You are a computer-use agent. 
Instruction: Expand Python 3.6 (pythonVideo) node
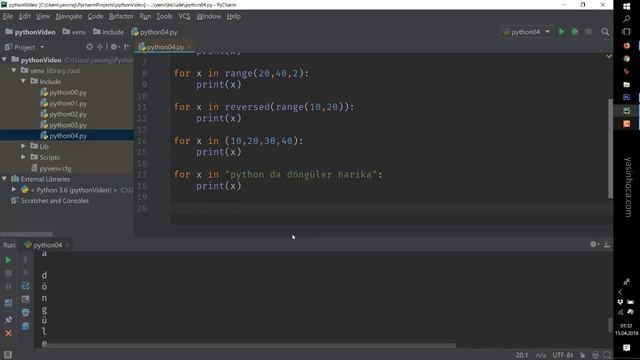click(14, 190)
